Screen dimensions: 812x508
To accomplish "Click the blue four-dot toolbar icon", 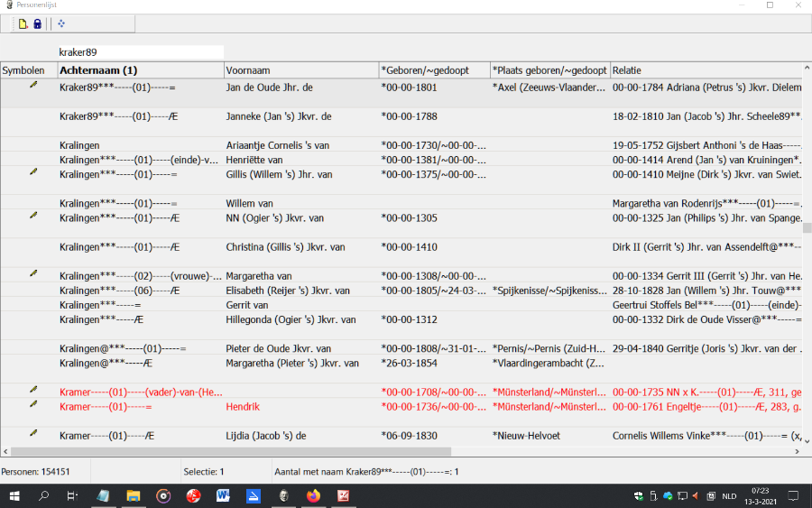I will 61,24.
